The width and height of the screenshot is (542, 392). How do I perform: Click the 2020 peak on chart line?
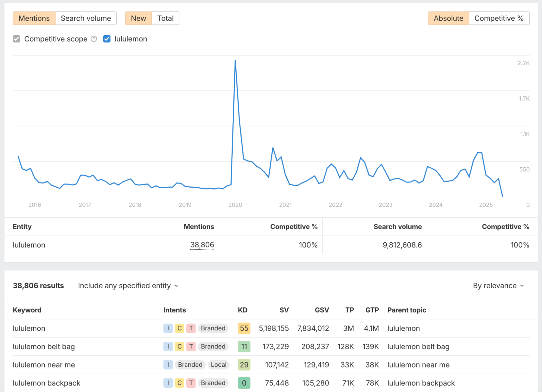(x=235, y=61)
